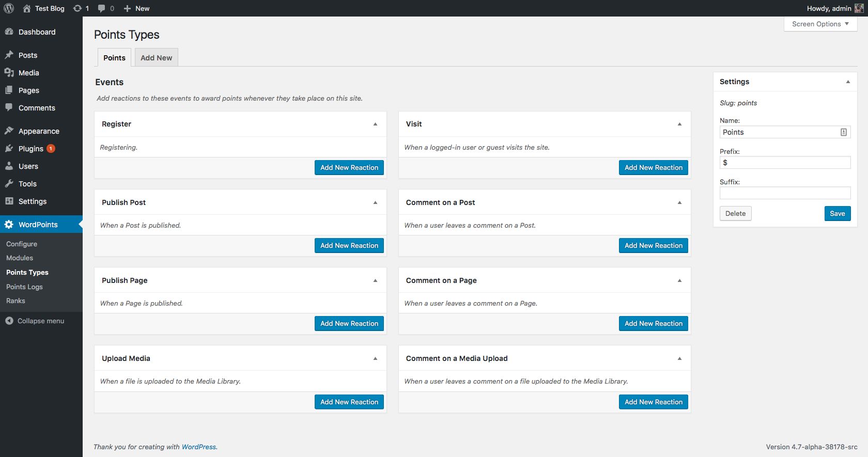The image size is (868, 457).
Task: Click the Dashboard gauge icon
Action: (x=9, y=31)
